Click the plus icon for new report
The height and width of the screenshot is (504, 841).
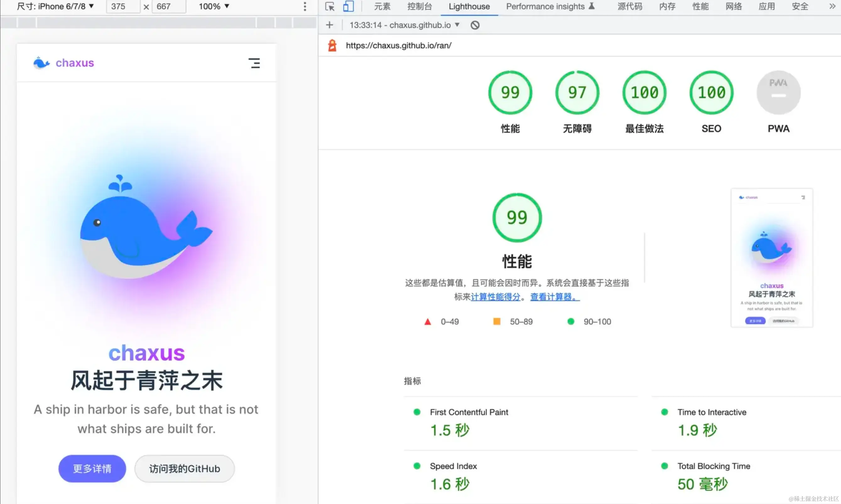[329, 25]
